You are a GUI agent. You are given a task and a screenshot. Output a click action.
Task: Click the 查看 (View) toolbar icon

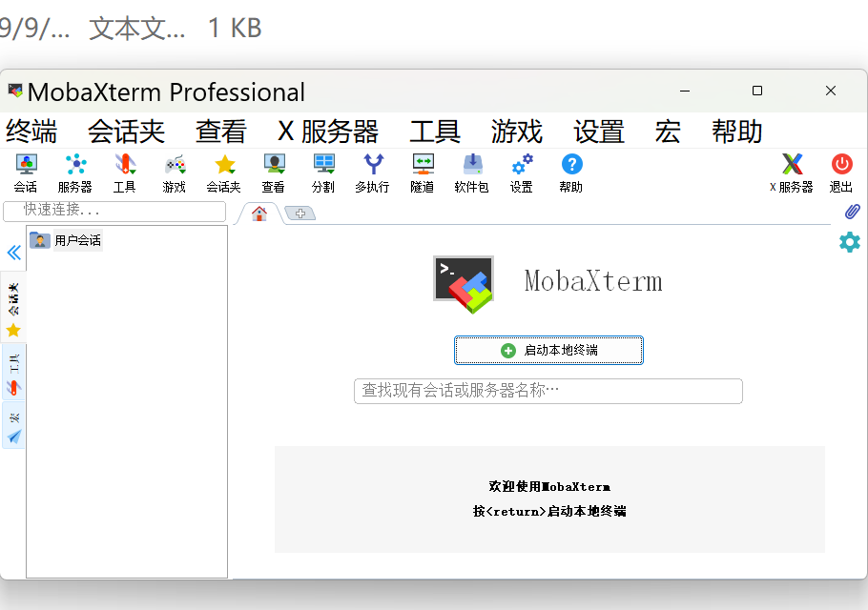[x=274, y=173]
